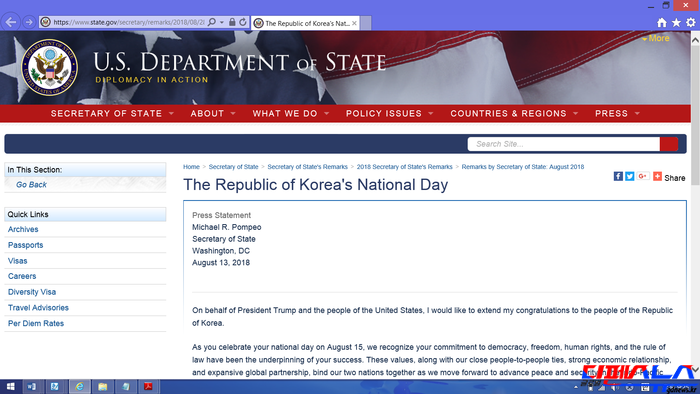Open Secretary of State menu
The height and width of the screenshot is (394, 700).
[112, 113]
